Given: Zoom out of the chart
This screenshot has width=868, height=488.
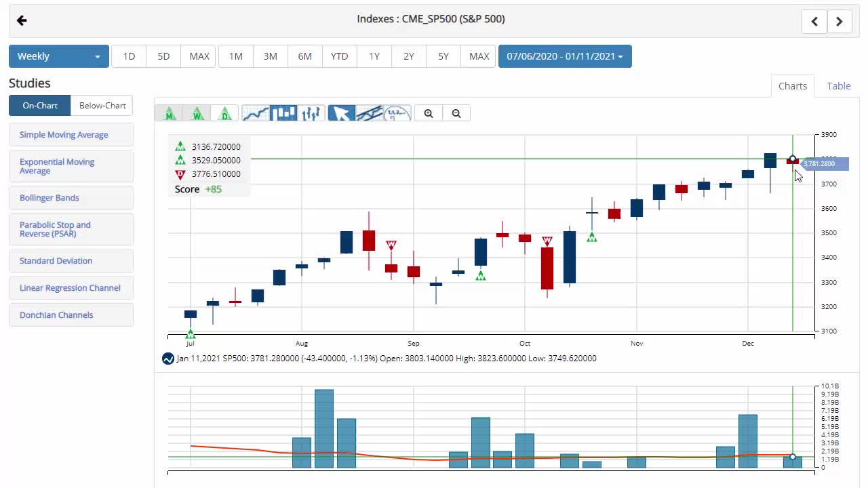Looking at the screenshot, I should 456,113.
